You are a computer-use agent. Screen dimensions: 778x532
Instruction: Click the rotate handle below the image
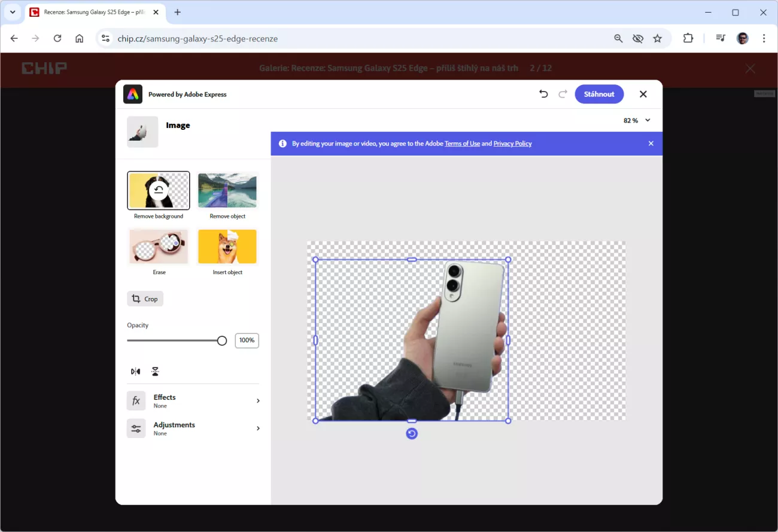pyautogui.click(x=412, y=434)
